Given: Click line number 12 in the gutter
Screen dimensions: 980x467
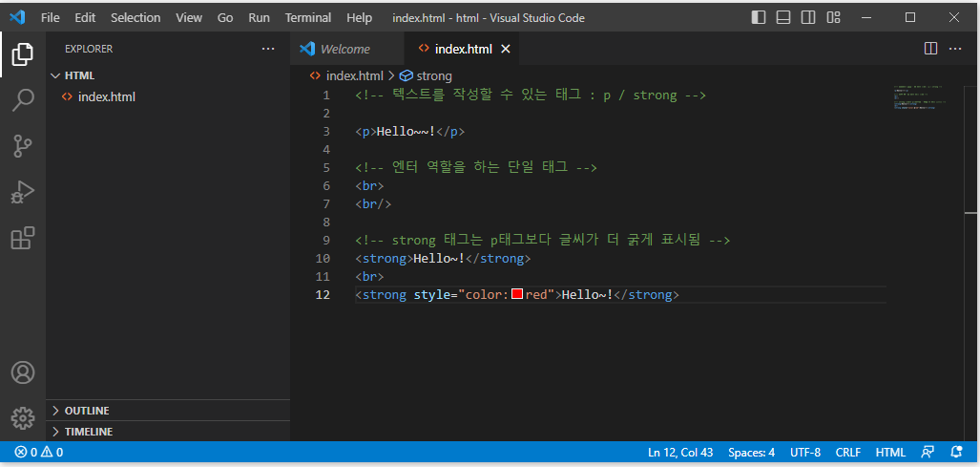Looking at the screenshot, I should click(x=323, y=294).
